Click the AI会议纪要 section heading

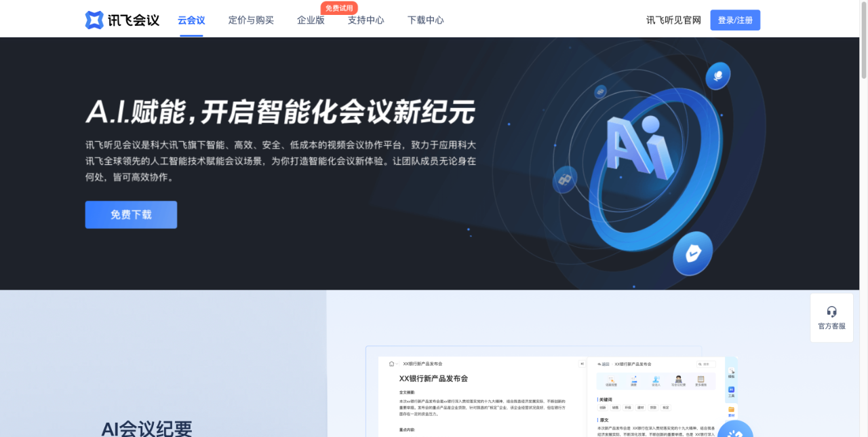(146, 428)
